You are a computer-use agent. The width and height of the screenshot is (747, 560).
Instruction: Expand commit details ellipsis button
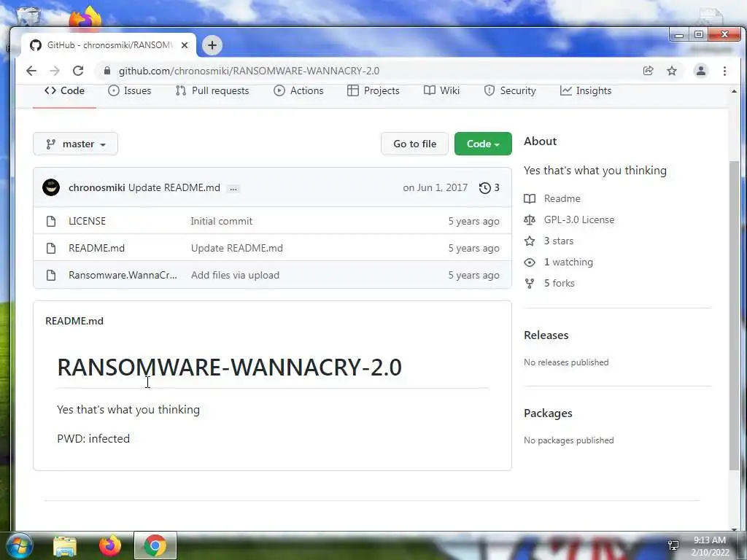click(233, 189)
